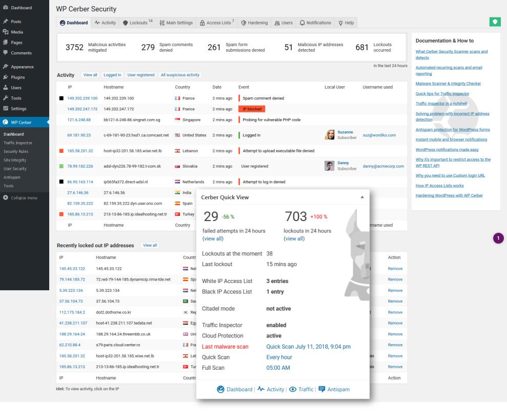Switch to the Activity tab

105,23
